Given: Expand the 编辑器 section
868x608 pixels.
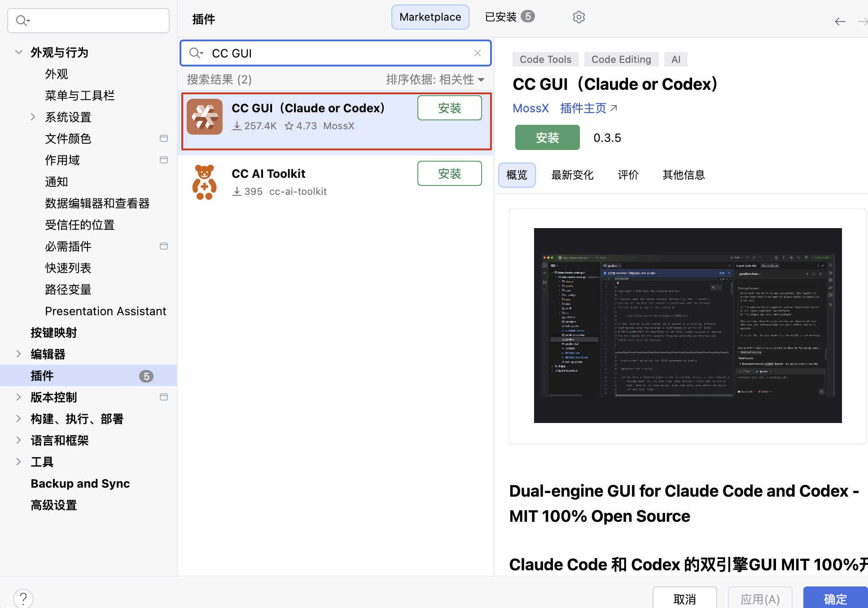Looking at the screenshot, I should click(19, 354).
